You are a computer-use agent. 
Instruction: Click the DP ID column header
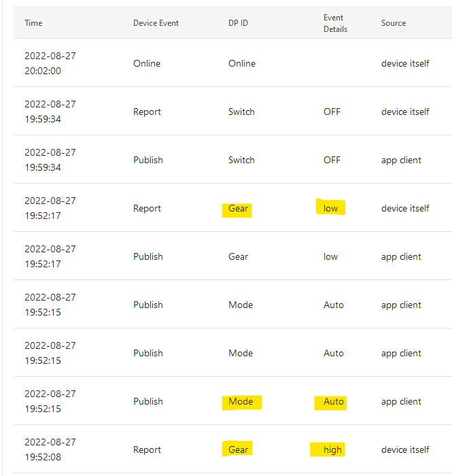coord(238,23)
